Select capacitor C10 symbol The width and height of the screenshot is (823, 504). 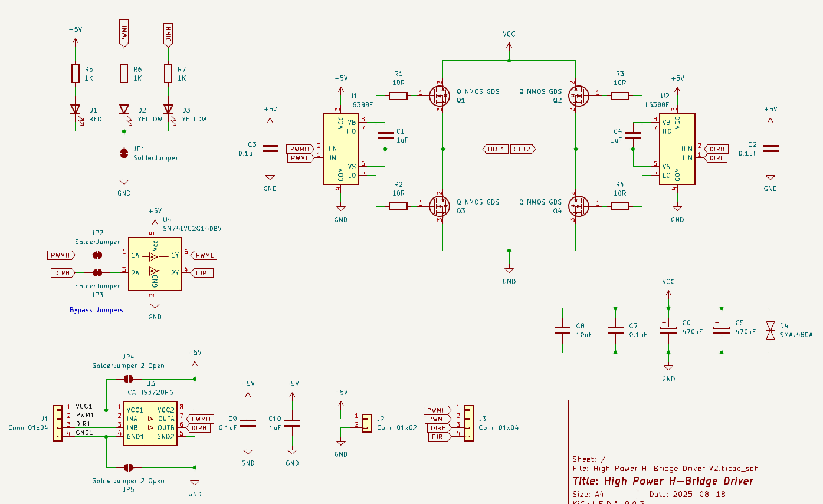click(292, 423)
